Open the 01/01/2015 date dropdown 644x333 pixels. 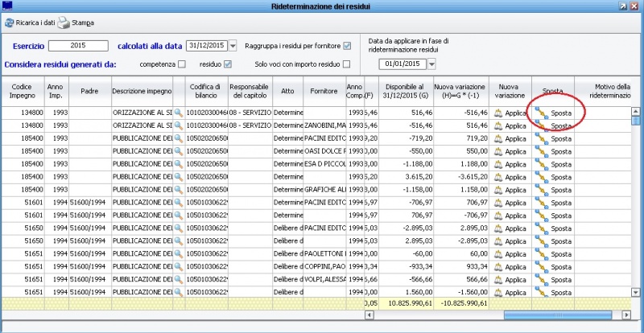click(431, 64)
